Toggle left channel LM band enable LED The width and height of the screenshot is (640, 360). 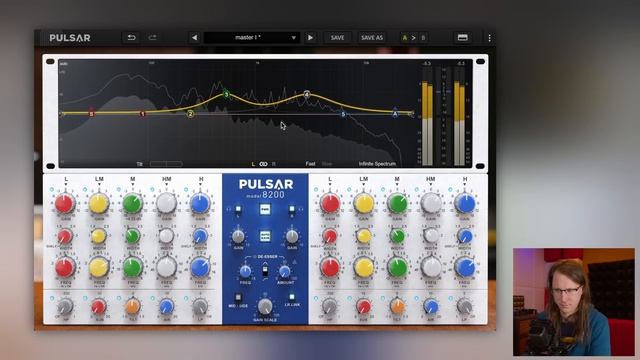(x=85, y=190)
